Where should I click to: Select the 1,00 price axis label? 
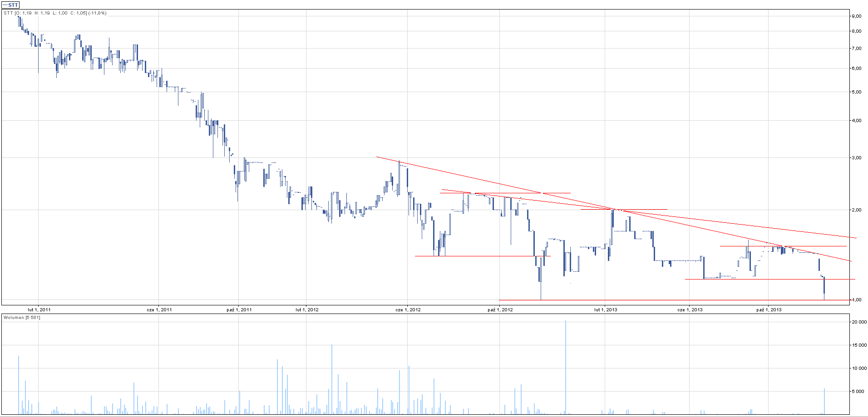[x=856, y=300]
